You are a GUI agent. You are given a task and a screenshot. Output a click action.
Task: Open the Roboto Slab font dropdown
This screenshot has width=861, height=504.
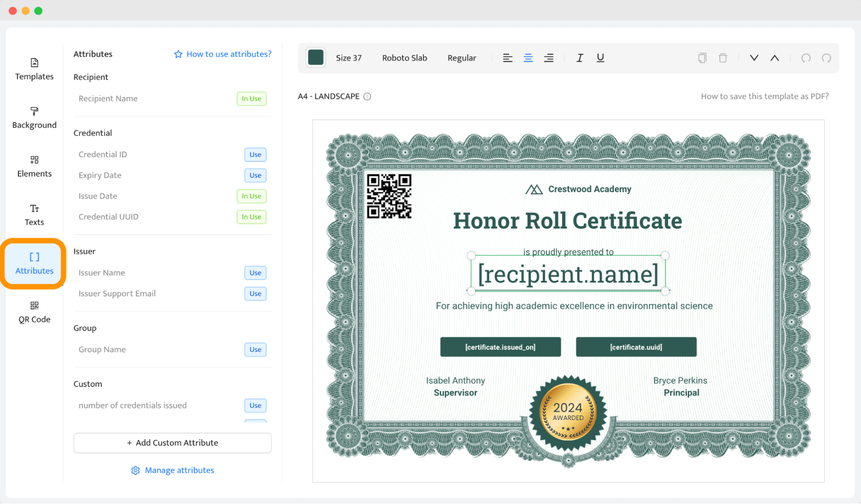(404, 58)
